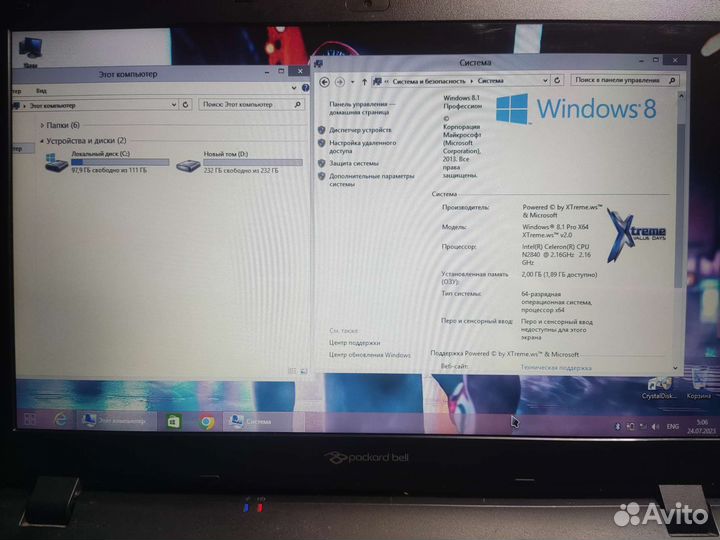Click search magnifier in Система window
Viewport: 720px width, 540px height.
coord(672,80)
